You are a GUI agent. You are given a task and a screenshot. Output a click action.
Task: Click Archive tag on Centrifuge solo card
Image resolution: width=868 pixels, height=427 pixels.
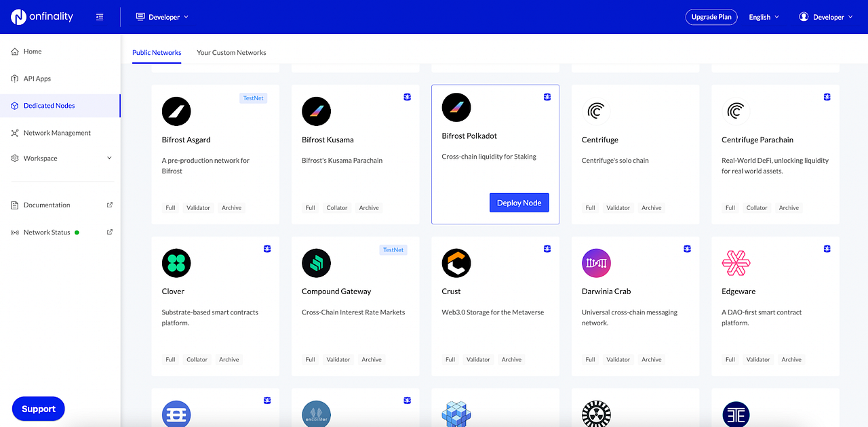click(652, 208)
